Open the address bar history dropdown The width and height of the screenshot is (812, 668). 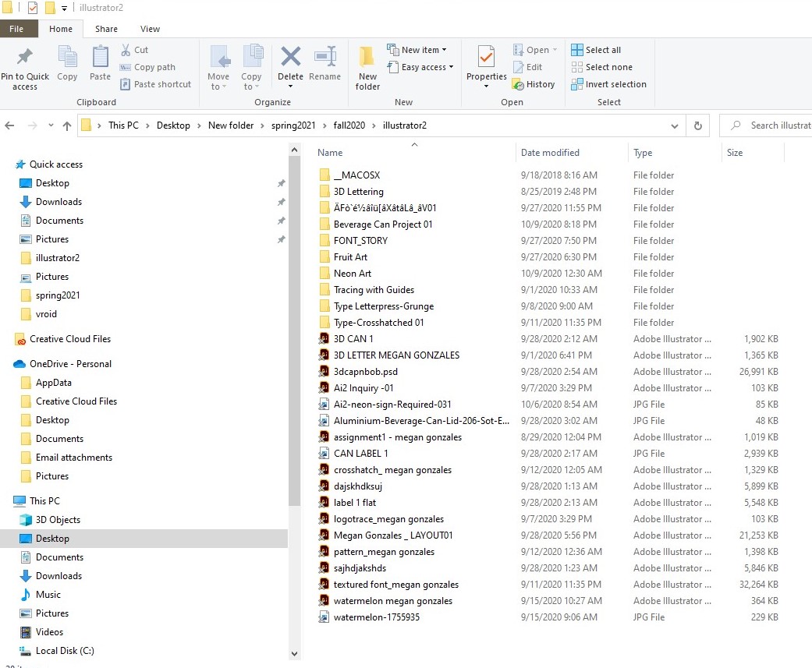[x=675, y=125]
